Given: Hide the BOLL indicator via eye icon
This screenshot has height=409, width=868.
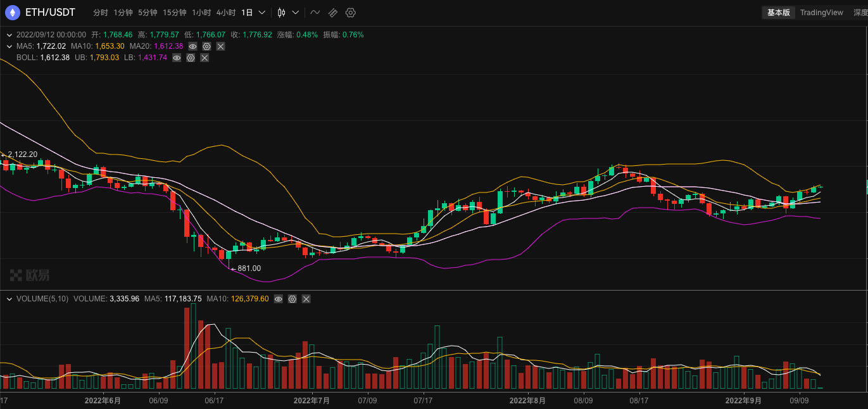Looking at the screenshot, I should pos(177,58).
